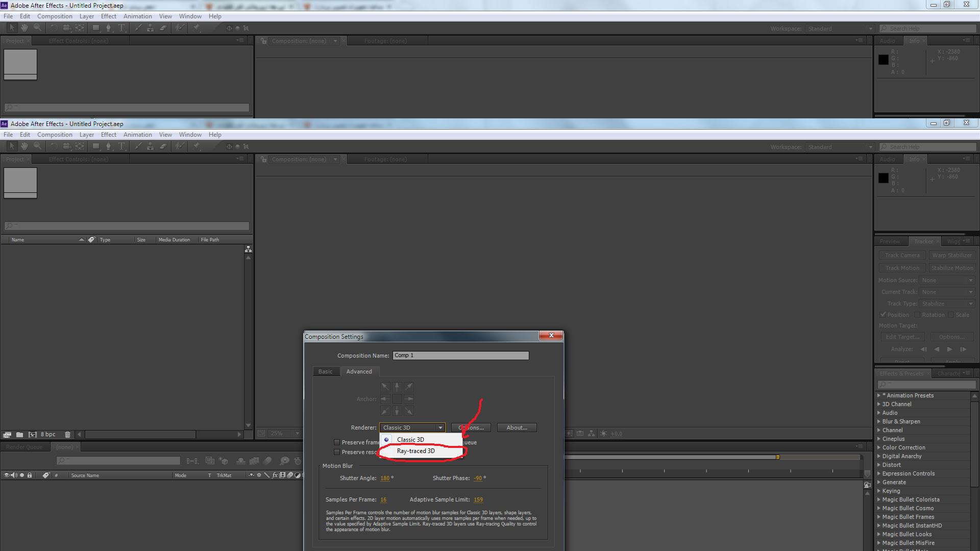Image resolution: width=980 pixels, height=551 pixels.
Task: Open the Current Track dropdown in Tracker
Action: [x=947, y=292]
